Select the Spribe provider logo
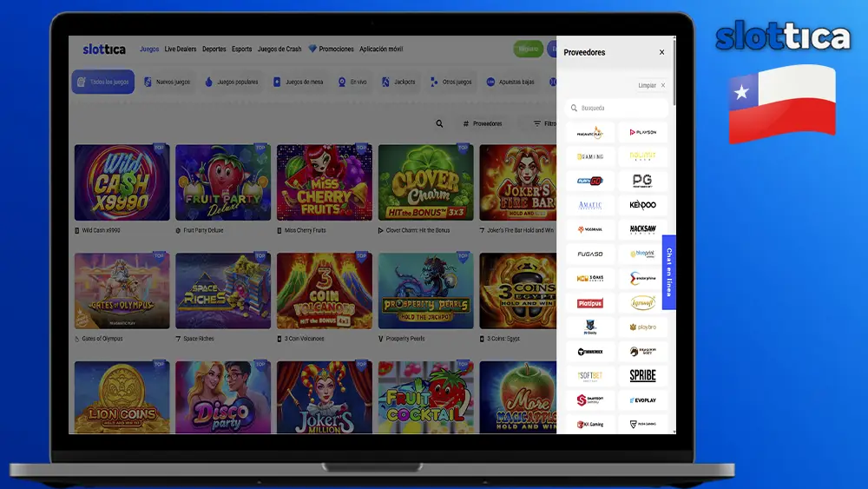 click(642, 376)
